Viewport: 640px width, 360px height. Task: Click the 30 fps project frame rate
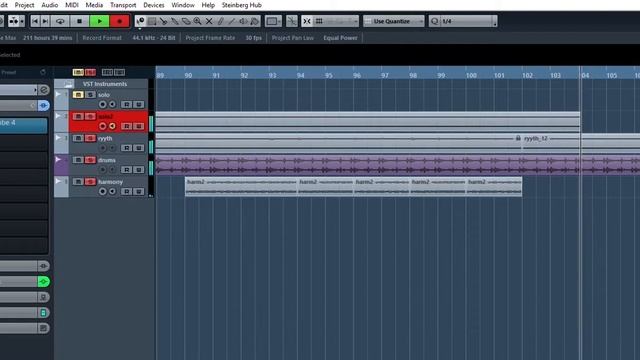[253, 38]
